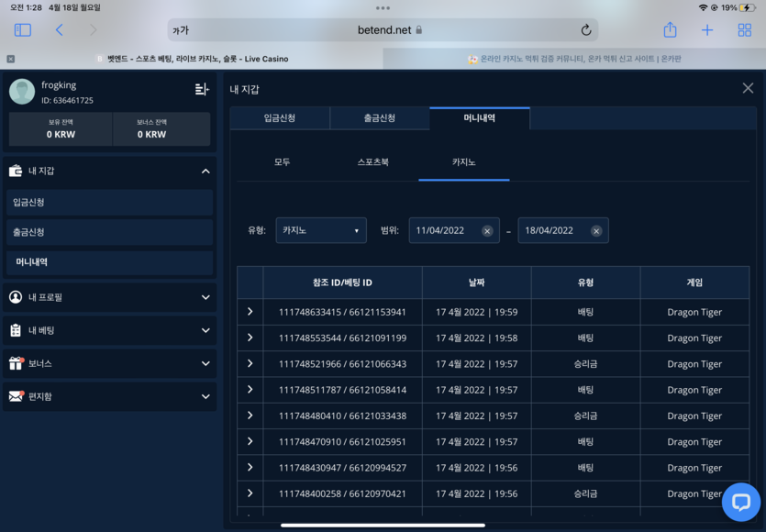Expand the 내 베팅 section chevron
The width and height of the screenshot is (766, 532).
(x=205, y=330)
